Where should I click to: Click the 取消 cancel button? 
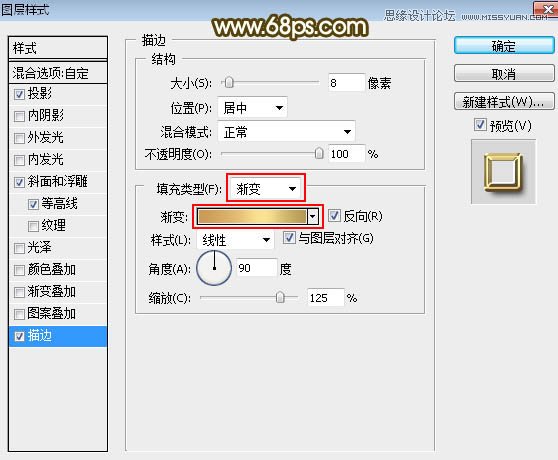point(504,74)
